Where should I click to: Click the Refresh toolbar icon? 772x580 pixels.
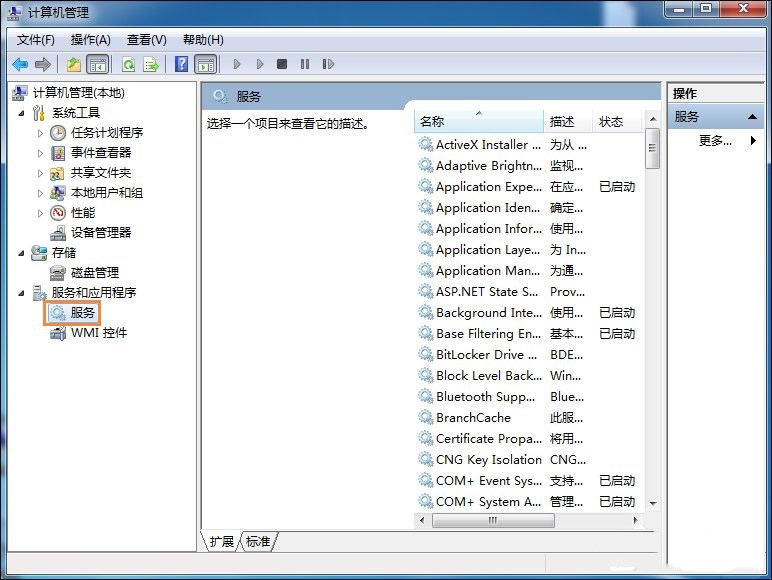[129, 64]
